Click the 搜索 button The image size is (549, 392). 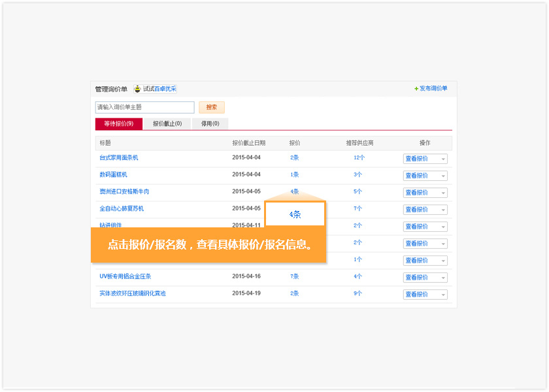(212, 107)
